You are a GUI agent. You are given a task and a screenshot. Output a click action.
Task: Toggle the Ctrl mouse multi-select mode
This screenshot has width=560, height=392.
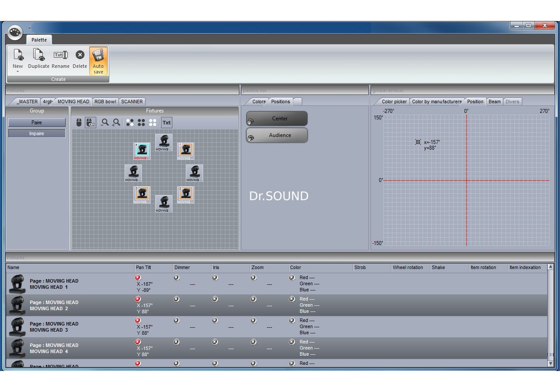91,122
